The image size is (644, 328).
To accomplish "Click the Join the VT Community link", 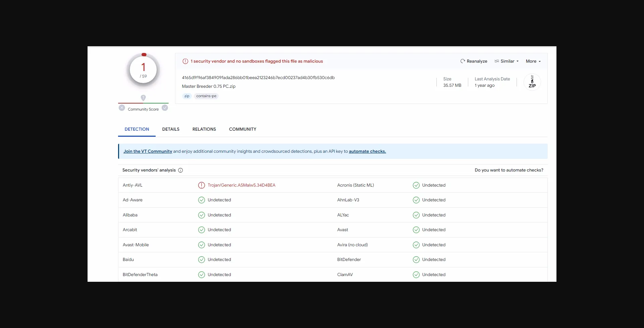I will tap(148, 151).
